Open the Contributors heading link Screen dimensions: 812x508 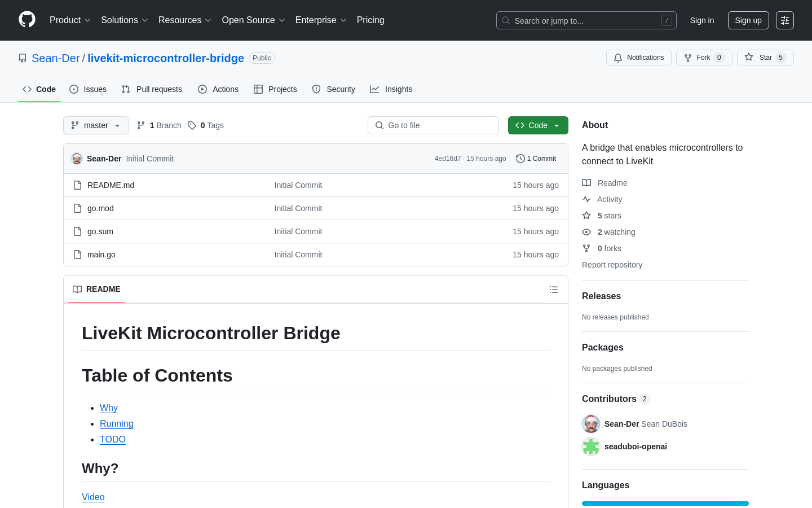click(616, 398)
